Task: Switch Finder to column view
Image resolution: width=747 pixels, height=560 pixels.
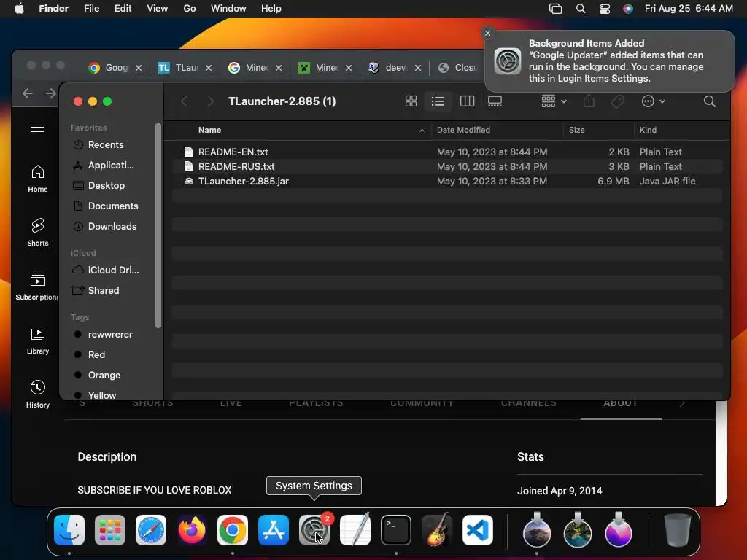Action: [x=467, y=101]
